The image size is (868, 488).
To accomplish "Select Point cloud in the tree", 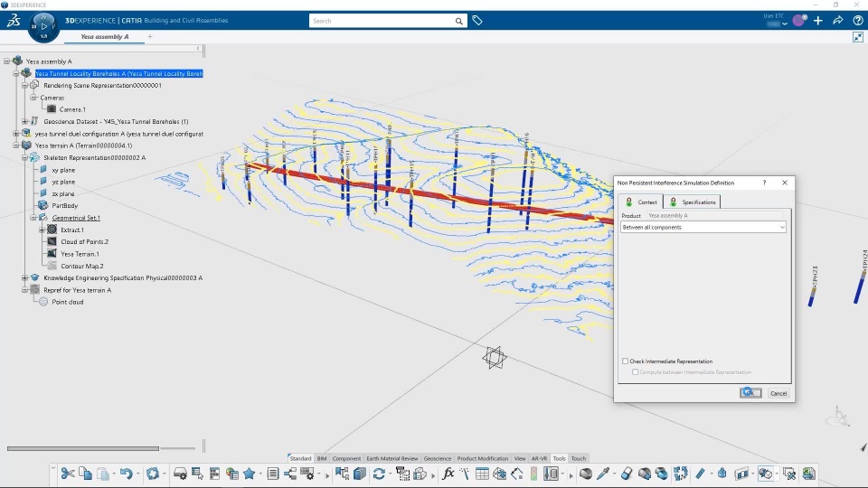I will [68, 302].
